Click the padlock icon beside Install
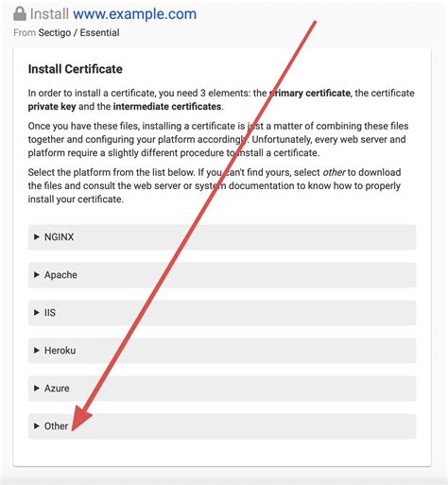The width and height of the screenshot is (448, 485). (20, 14)
